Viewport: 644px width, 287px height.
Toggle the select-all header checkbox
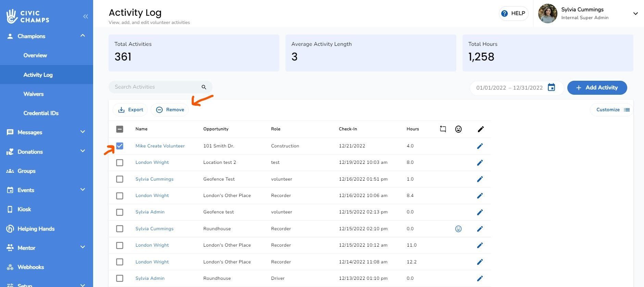pyautogui.click(x=119, y=129)
